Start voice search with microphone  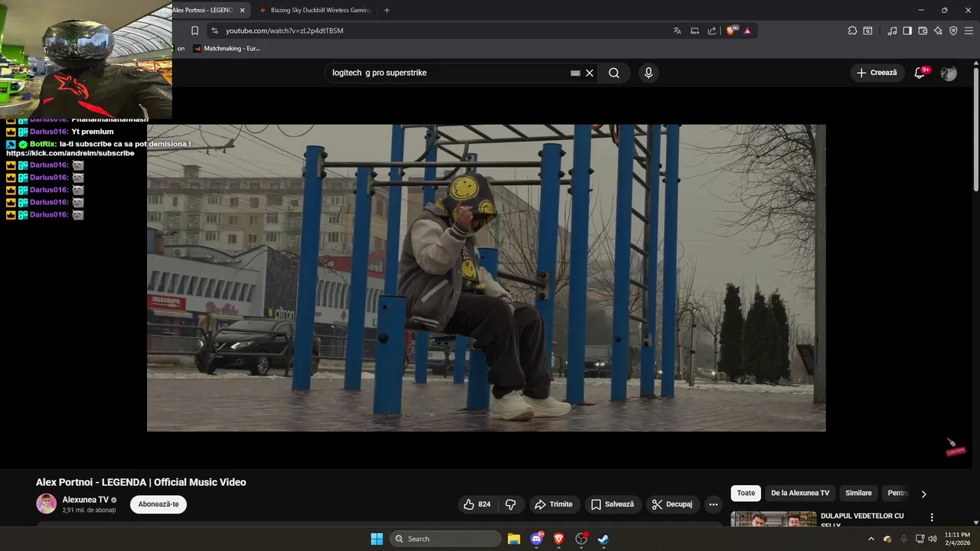648,73
